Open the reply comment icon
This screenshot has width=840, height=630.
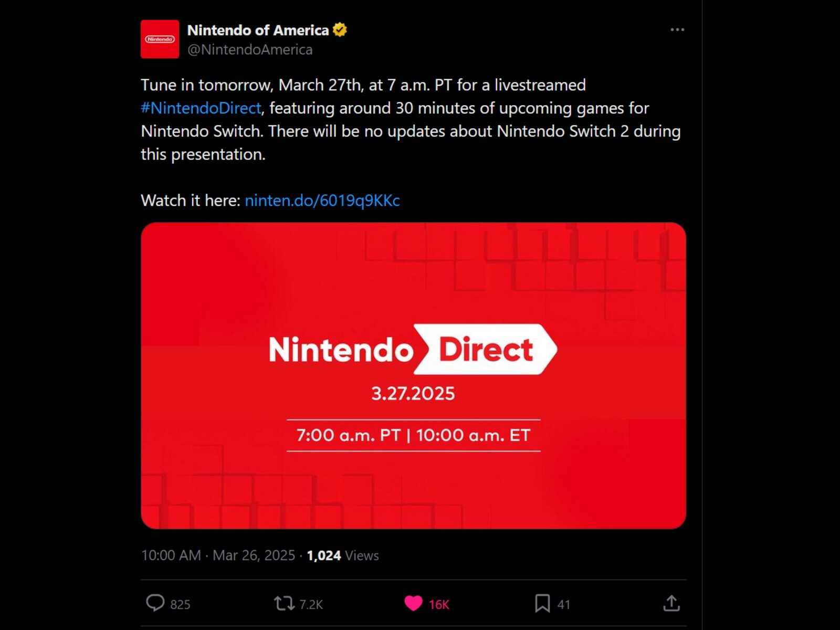(x=155, y=603)
